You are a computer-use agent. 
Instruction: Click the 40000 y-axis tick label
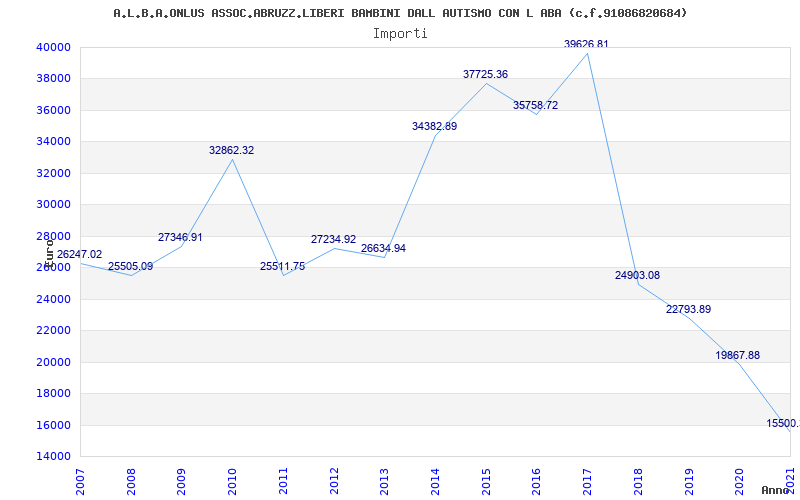[53, 47]
